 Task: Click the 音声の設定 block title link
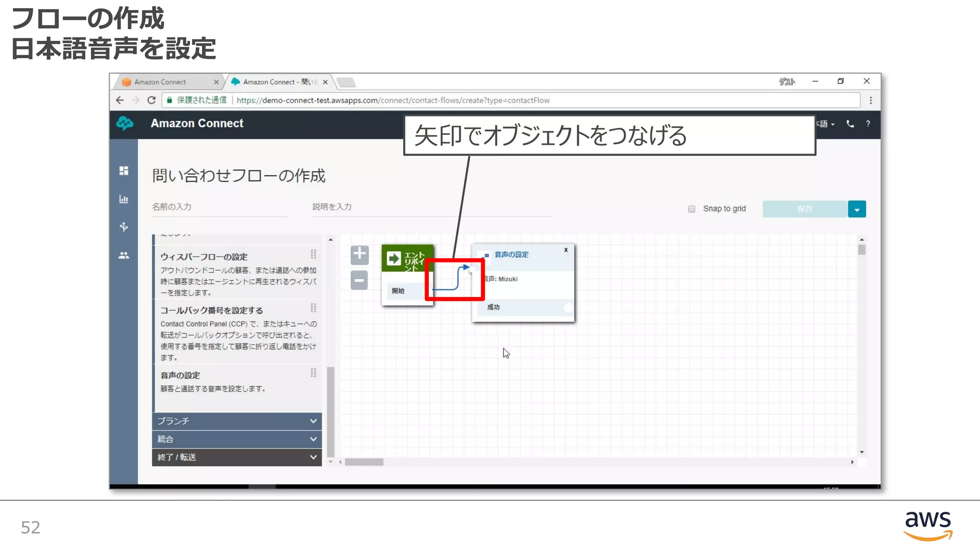click(512, 254)
